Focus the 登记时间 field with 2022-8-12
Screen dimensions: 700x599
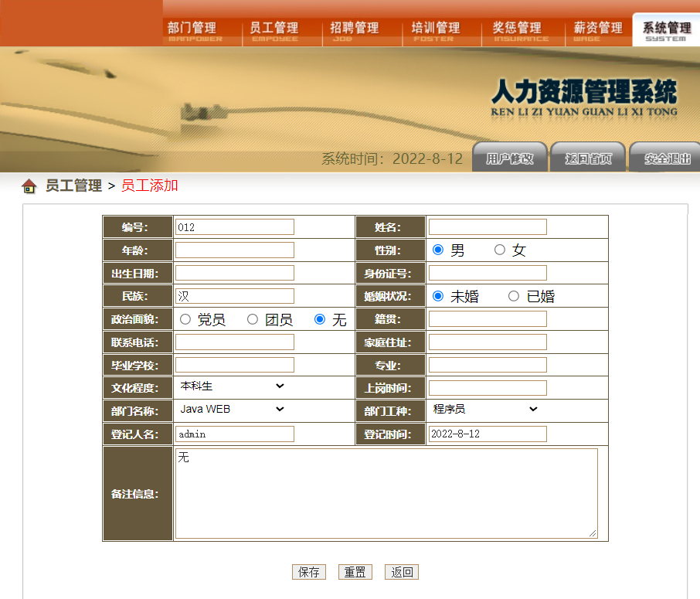(x=488, y=434)
